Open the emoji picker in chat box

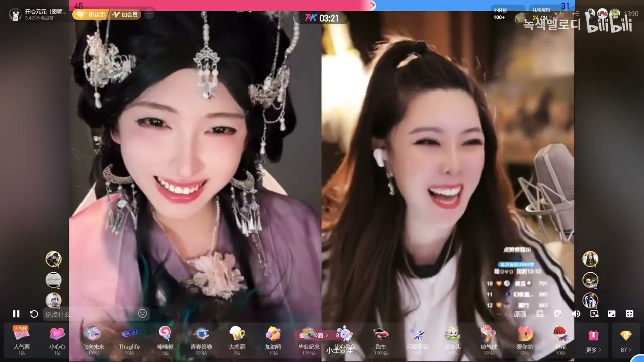(143, 313)
